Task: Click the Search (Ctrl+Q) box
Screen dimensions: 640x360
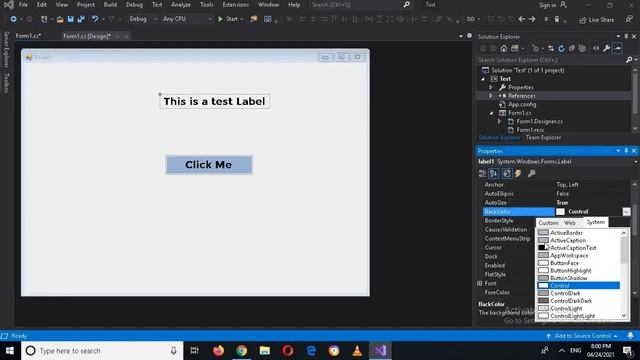Action: point(360,5)
